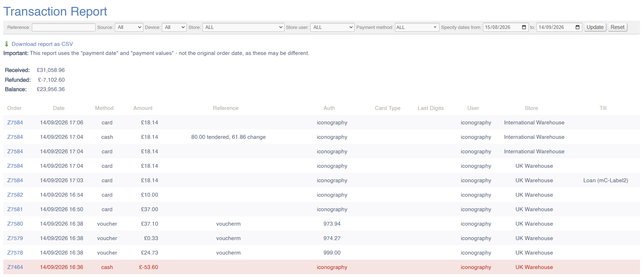
Task: Click the to date field showing 14/09/2026
Action: (559, 27)
